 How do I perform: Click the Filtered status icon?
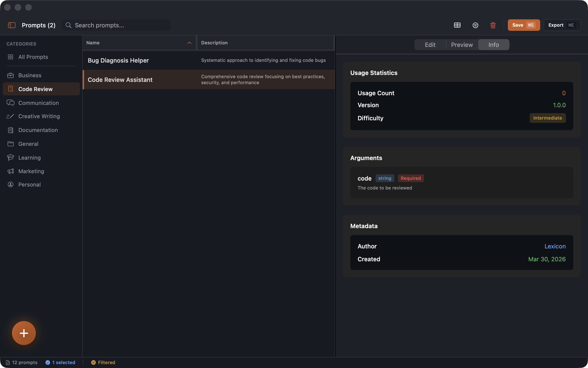click(x=93, y=362)
